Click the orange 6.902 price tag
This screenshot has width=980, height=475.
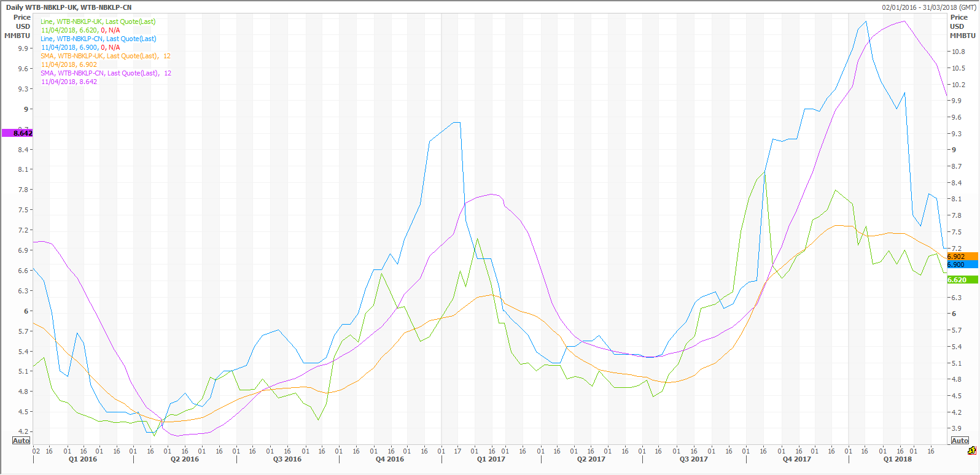pyautogui.click(x=962, y=257)
